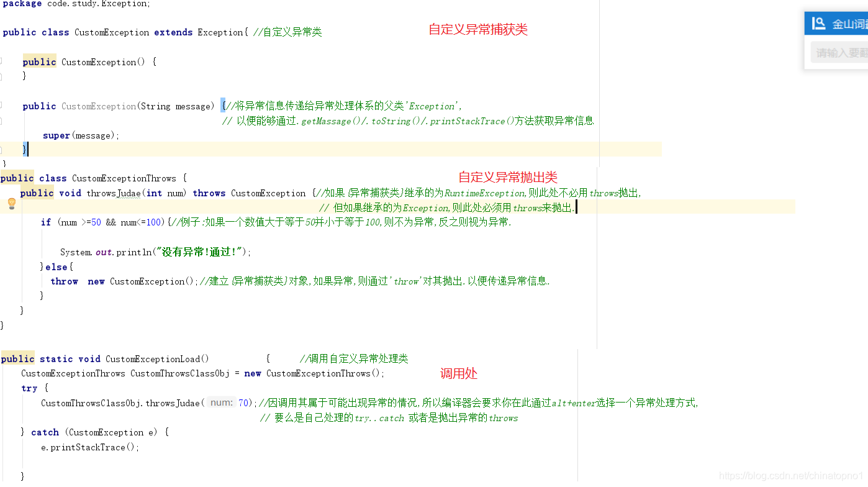The width and height of the screenshot is (868, 487).
Task: Click the 'throwsJudae' method name in its declaration
Action: [x=114, y=193]
